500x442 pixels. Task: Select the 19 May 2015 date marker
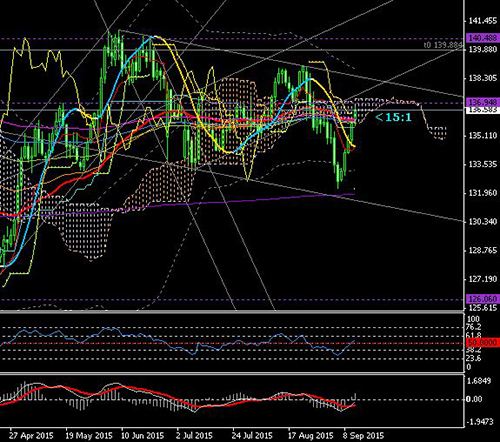click(89, 435)
